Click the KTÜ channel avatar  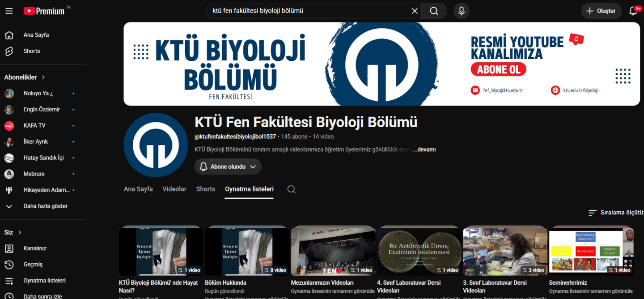pos(156,145)
